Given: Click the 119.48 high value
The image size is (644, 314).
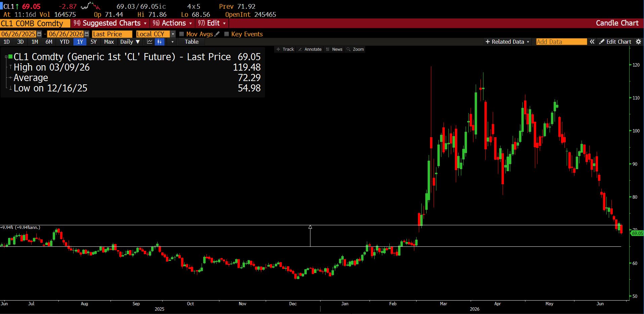Looking at the screenshot, I should coord(247,67).
